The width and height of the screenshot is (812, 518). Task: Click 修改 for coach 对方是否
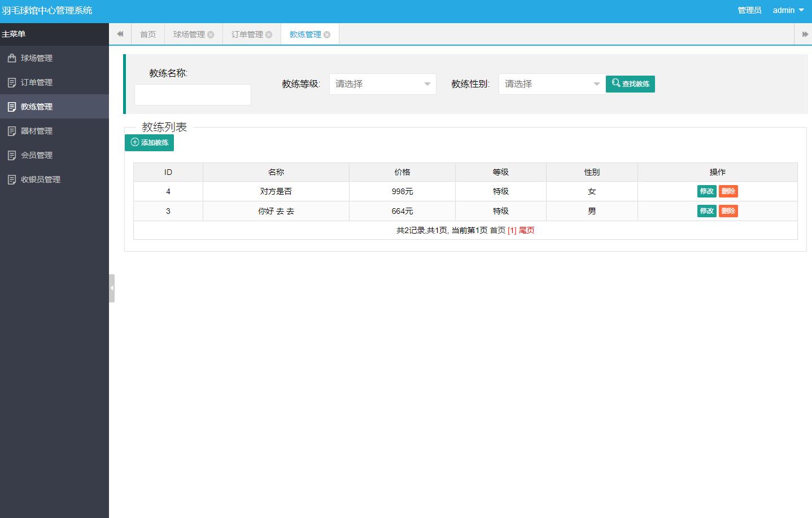click(x=706, y=191)
